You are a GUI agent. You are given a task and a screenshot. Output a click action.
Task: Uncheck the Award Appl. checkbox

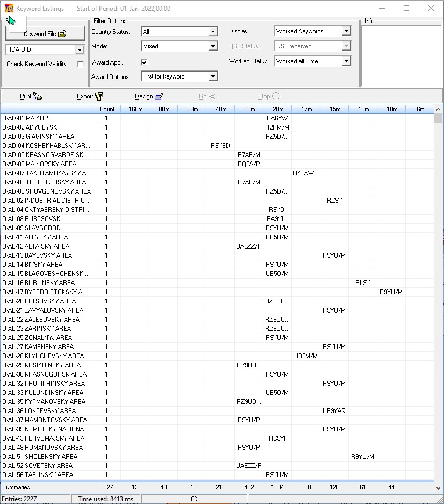[144, 62]
